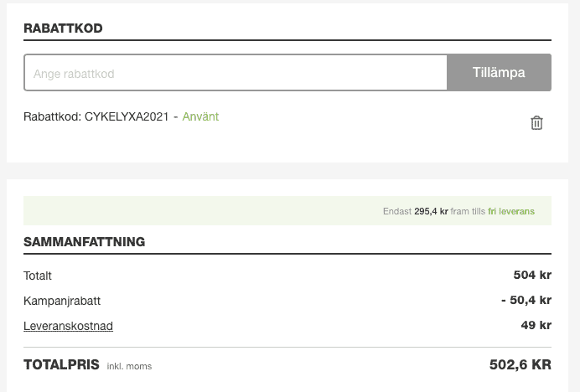Delete the applied discount code via trash icon
This screenshot has width=580, height=392.
pos(536,123)
